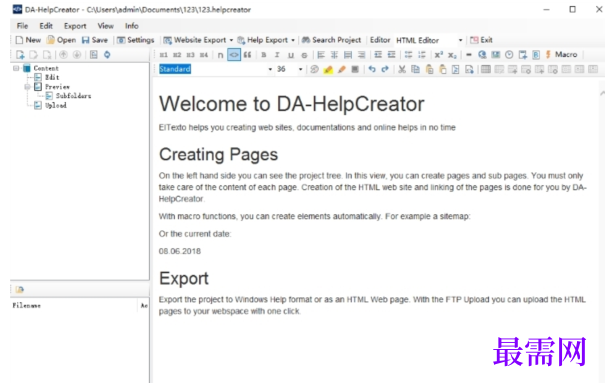Click the gray square color block icon
This screenshot has width=605, height=383.
[x=355, y=69]
